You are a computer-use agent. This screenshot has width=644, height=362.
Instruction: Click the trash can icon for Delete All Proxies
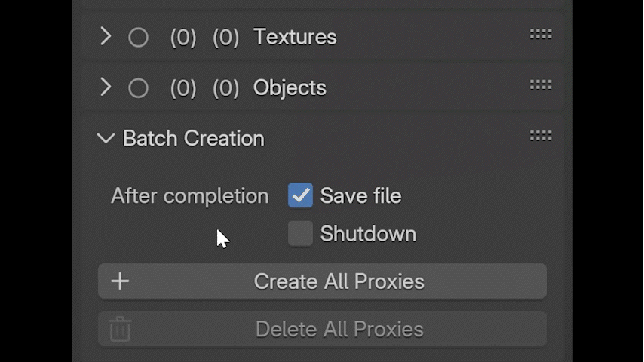pyautogui.click(x=121, y=329)
